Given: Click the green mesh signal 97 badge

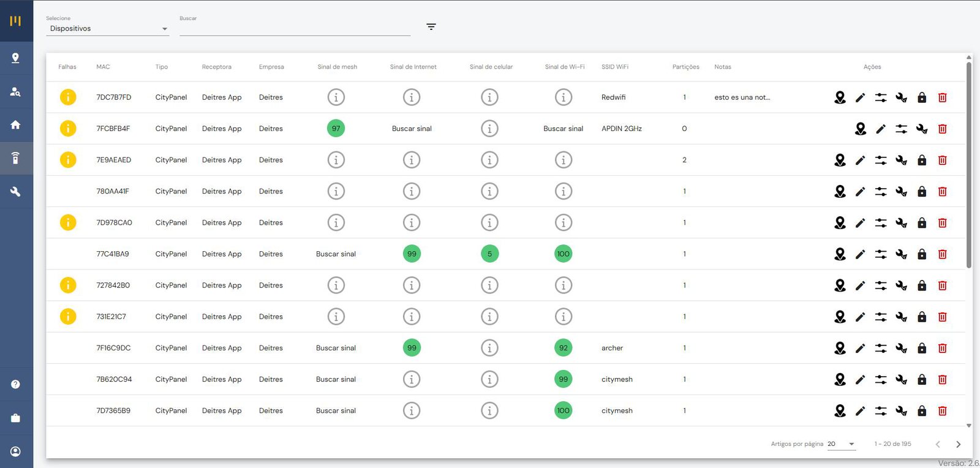Looking at the screenshot, I should [336, 129].
